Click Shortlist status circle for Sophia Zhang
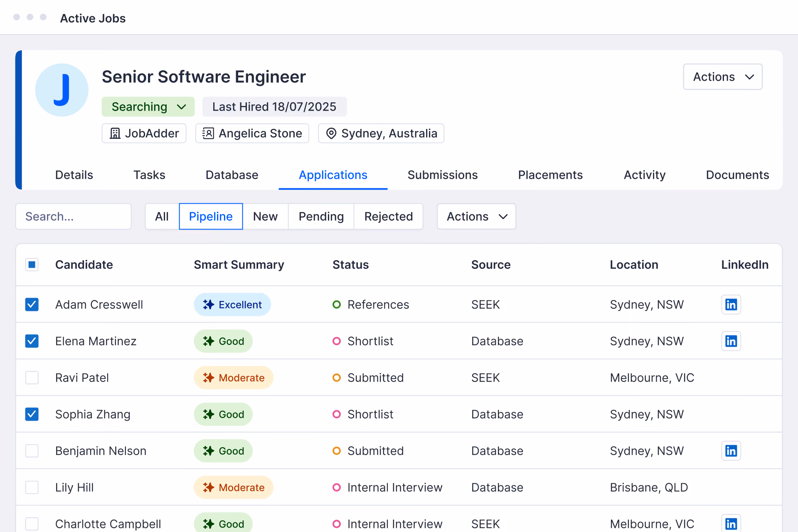 tap(337, 414)
